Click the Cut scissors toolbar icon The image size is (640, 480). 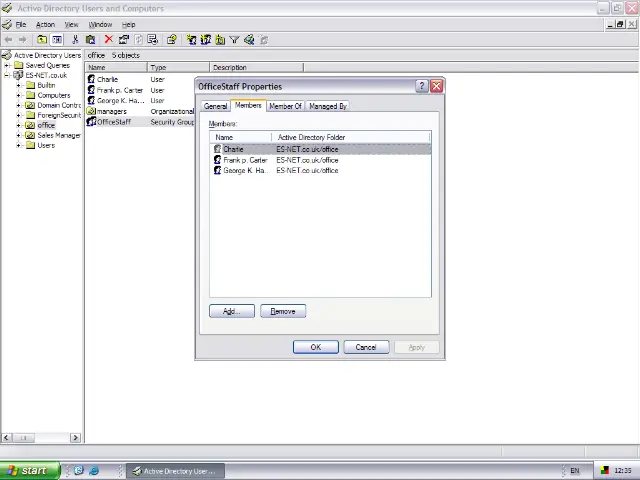(75, 40)
